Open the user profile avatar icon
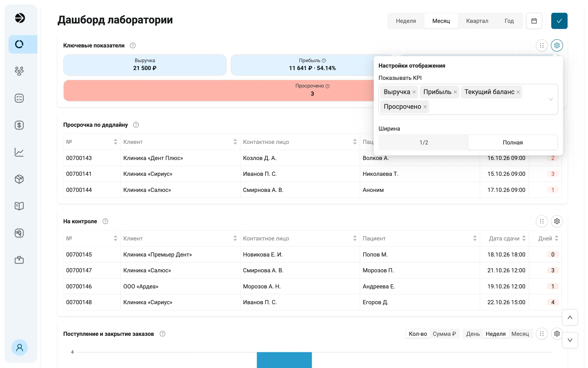 pos(20,348)
